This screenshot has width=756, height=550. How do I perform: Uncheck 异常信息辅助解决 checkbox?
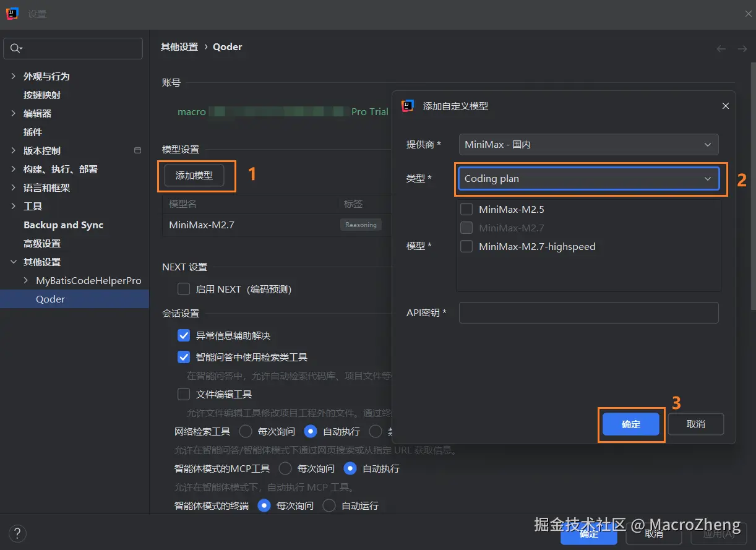184,335
